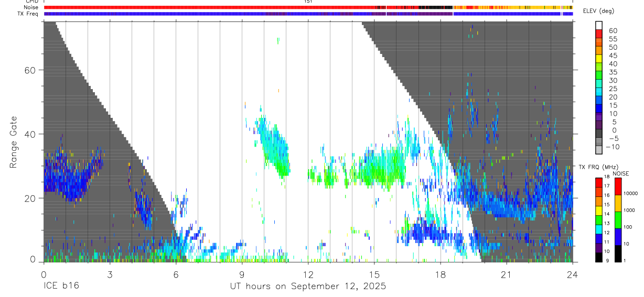Click Range Gate axis tick "40"
Viewport: 644px width, 297px height.
coord(31,134)
